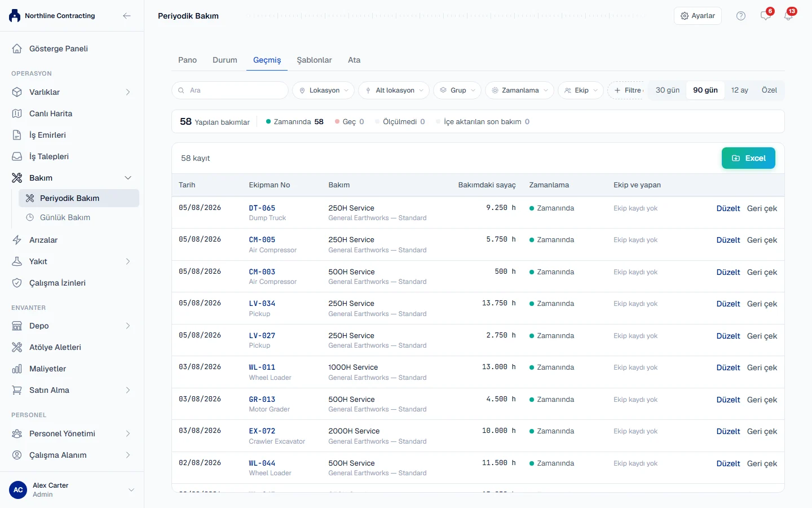
Task: Collapse the Bakım sidebar section
Action: [x=128, y=178]
